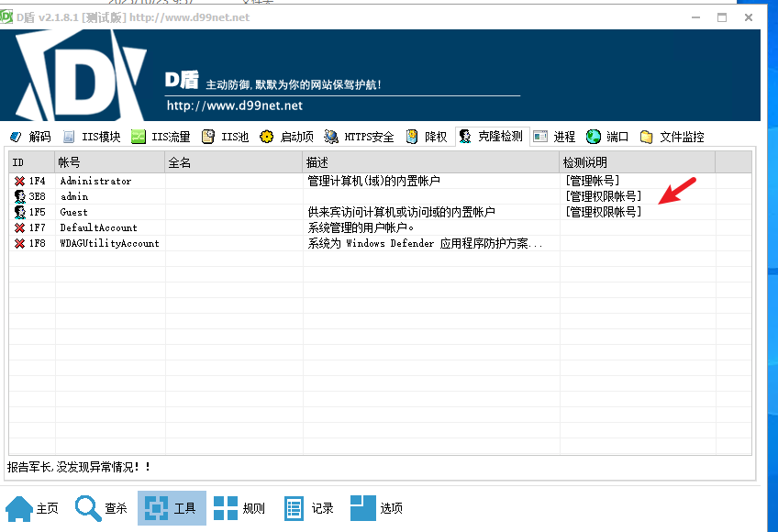Viewport: 778px width, 532px height.
Task: Click the IIS流量 traffic icon
Action: [139, 137]
